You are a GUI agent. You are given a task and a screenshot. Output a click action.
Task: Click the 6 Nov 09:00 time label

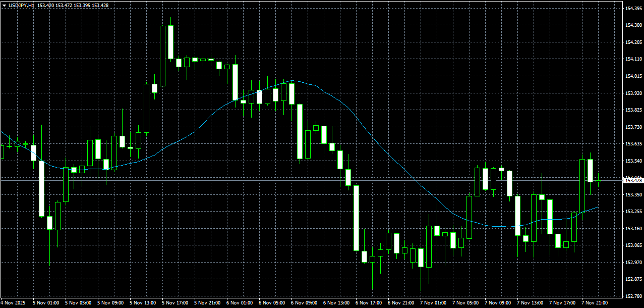pos(305,303)
